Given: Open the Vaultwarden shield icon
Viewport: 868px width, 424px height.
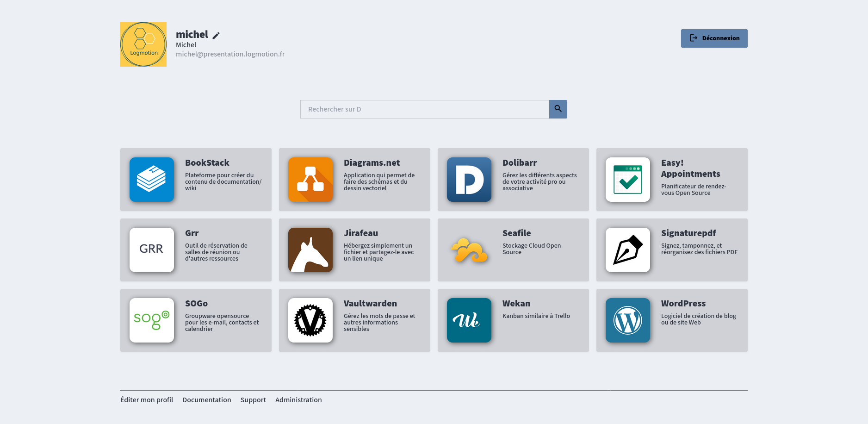Looking at the screenshot, I should [x=310, y=320].
